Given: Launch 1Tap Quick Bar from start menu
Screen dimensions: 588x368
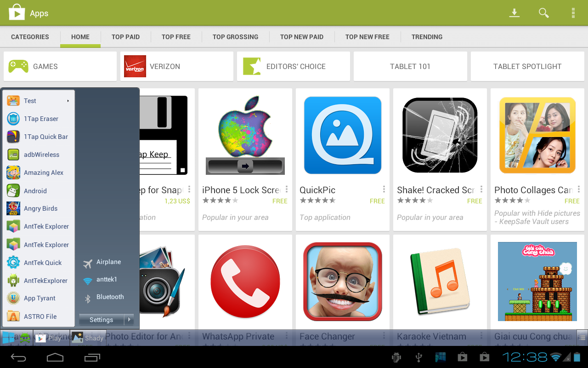Looking at the screenshot, I should 39,137.
